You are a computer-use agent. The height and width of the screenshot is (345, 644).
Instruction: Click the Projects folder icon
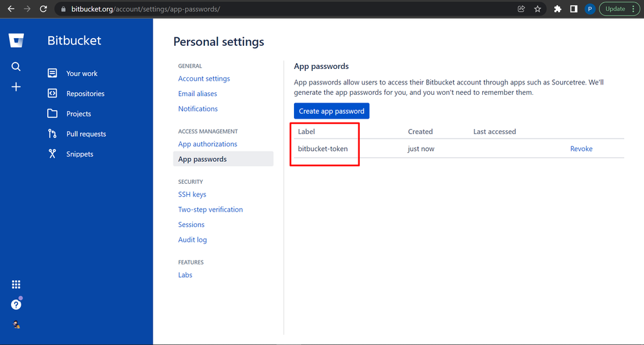pyautogui.click(x=52, y=113)
